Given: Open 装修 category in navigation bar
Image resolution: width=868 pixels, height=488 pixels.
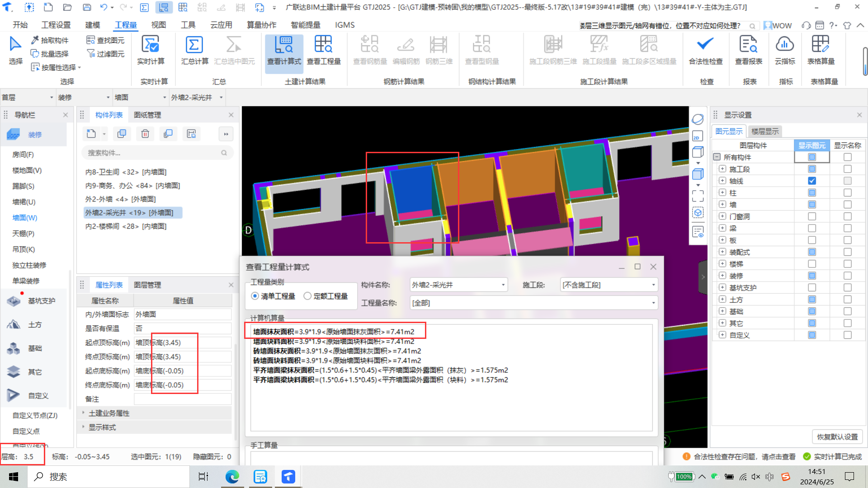Looking at the screenshot, I should tap(34, 135).
